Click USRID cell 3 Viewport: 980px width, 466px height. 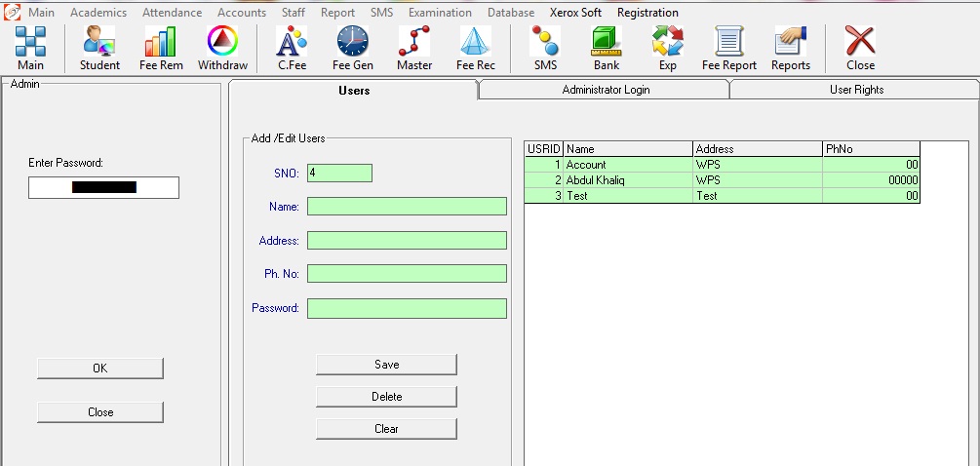point(544,196)
